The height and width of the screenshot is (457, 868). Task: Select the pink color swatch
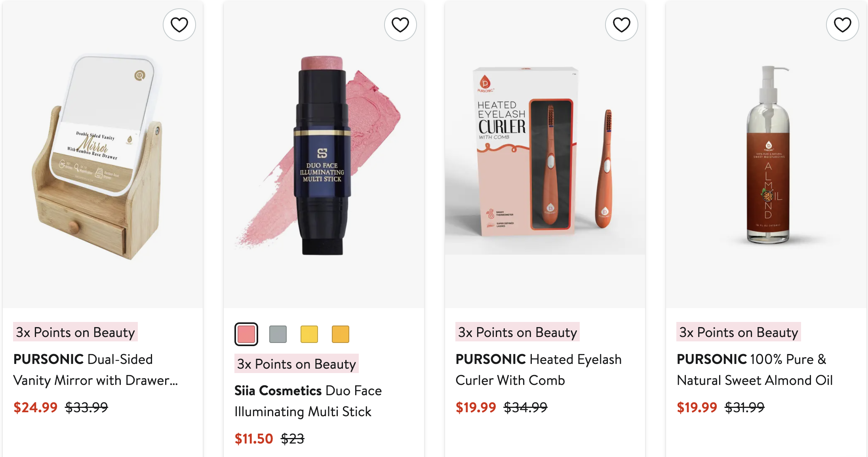point(246,334)
